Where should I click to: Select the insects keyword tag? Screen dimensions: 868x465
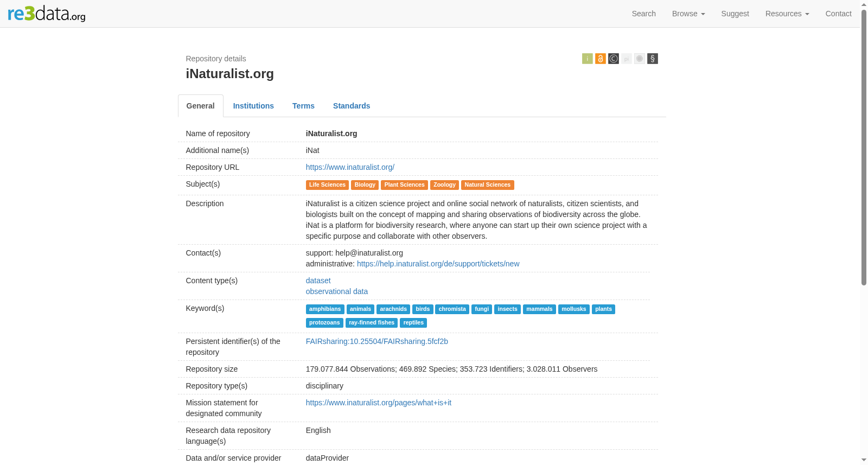(x=508, y=309)
